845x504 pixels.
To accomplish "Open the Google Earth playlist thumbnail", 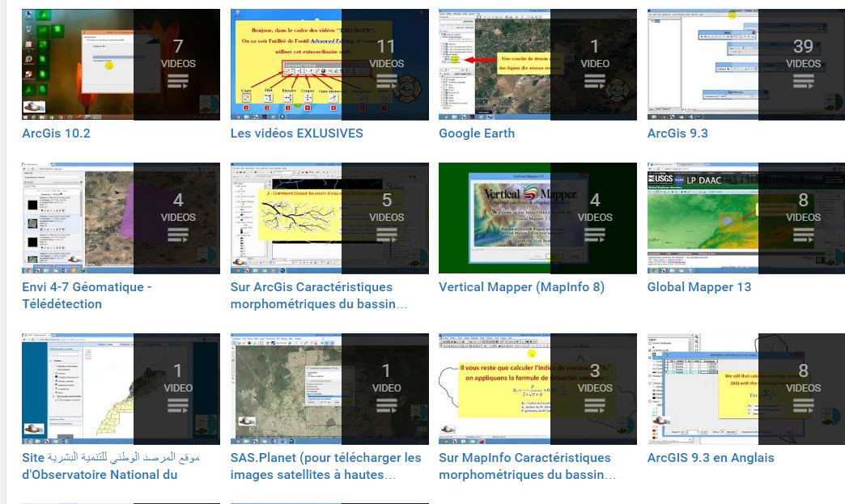I will pos(537,65).
